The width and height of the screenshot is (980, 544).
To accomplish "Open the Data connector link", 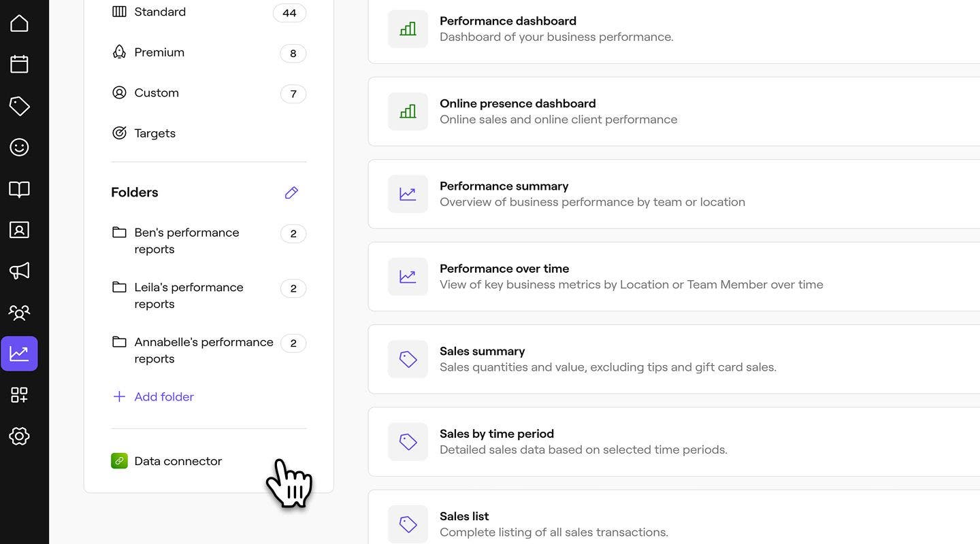I will [x=178, y=461].
